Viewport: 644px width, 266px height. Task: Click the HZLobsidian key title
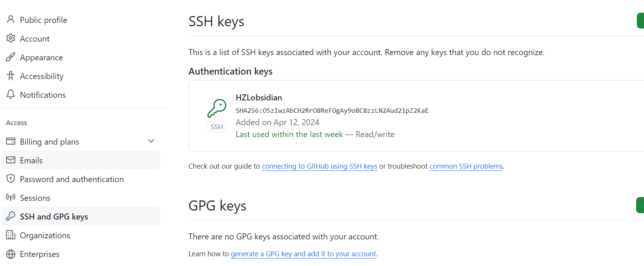(259, 97)
